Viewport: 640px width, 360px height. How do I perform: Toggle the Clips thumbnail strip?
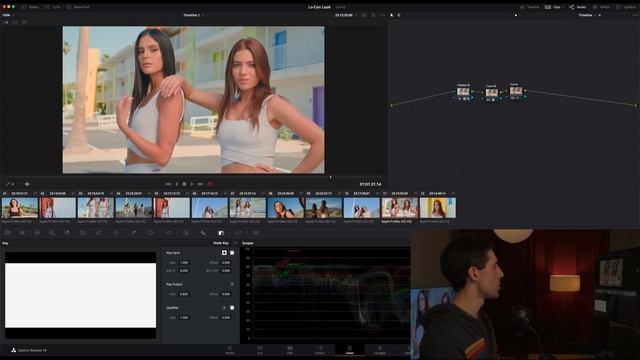(552, 7)
